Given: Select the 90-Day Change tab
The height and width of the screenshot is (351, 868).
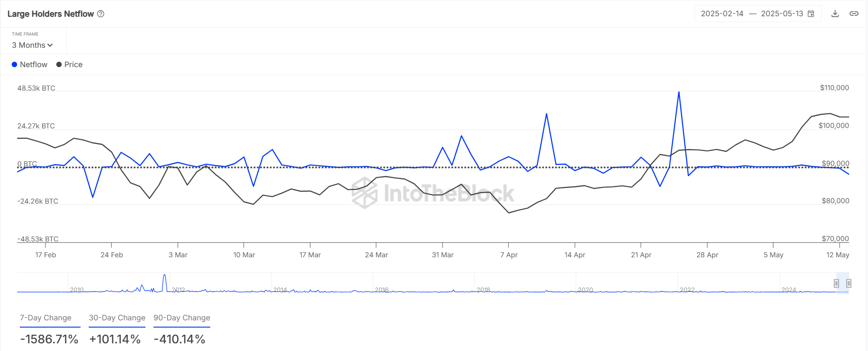Looking at the screenshot, I should 182,318.
